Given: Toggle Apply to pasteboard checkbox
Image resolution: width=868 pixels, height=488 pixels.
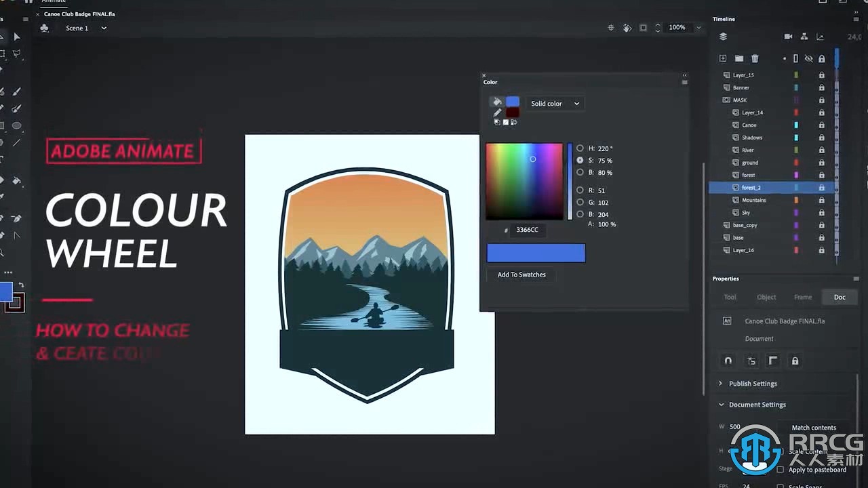Looking at the screenshot, I should (780, 470).
